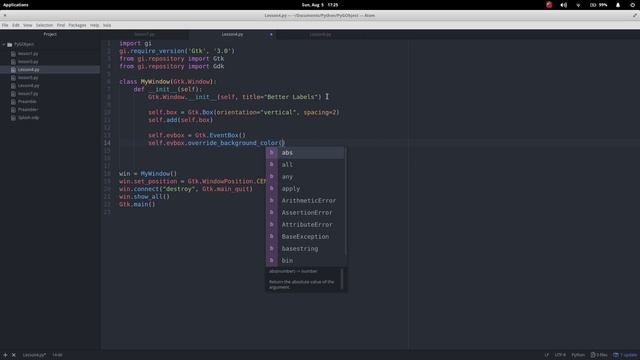Open the notifications bell in the top panel
The image size is (640, 360).
(618, 5)
